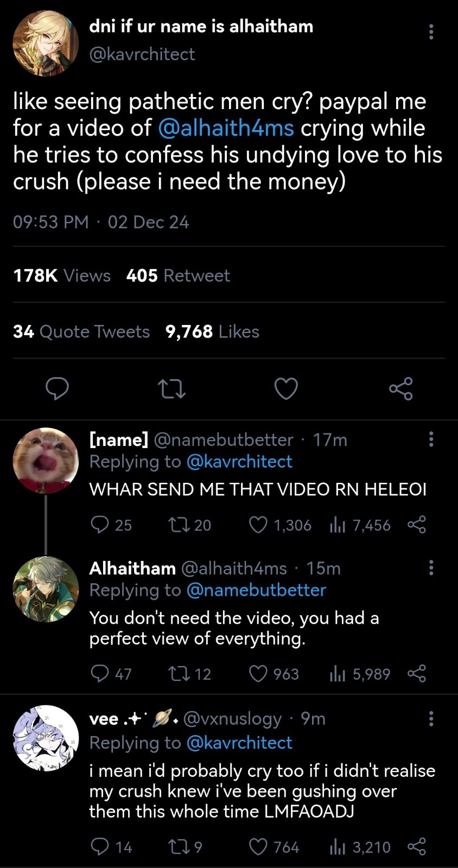458x868 pixels.
Task: Retweet the main tweet by kavrchitect
Action: tap(171, 389)
